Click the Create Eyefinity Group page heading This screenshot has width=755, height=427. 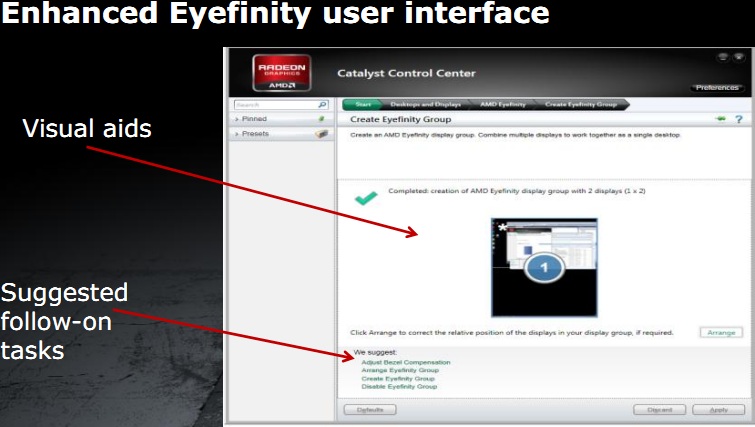click(x=401, y=119)
